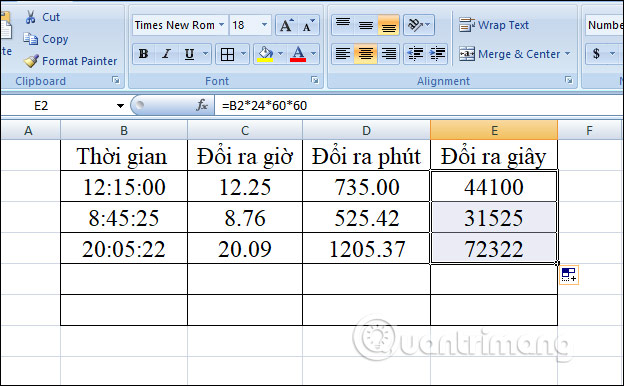
Task: Select cell containing 1205.37
Action: (366, 248)
